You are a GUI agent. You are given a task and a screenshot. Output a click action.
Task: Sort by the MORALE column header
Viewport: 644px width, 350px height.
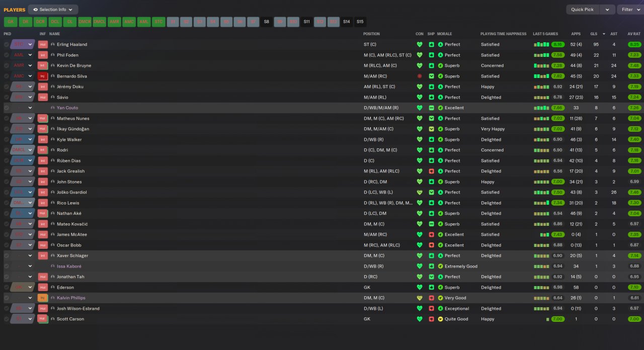(444, 34)
